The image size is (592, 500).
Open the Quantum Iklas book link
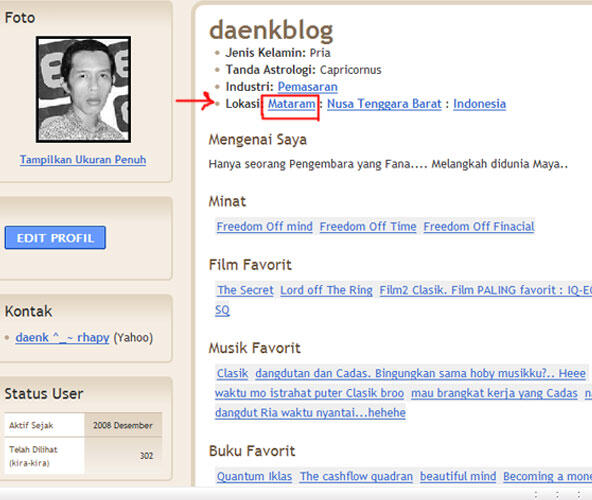[x=254, y=476]
